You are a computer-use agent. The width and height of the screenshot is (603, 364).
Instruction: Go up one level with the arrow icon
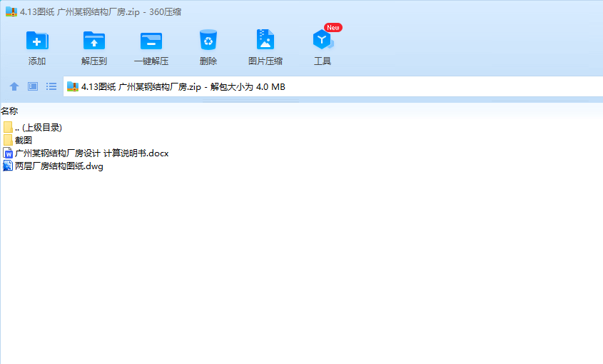click(14, 86)
